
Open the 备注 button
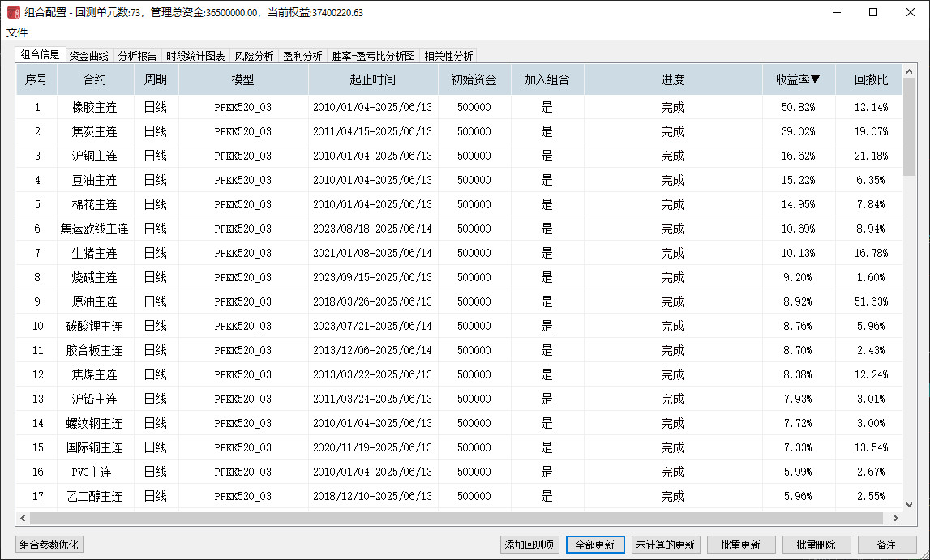coord(887,545)
